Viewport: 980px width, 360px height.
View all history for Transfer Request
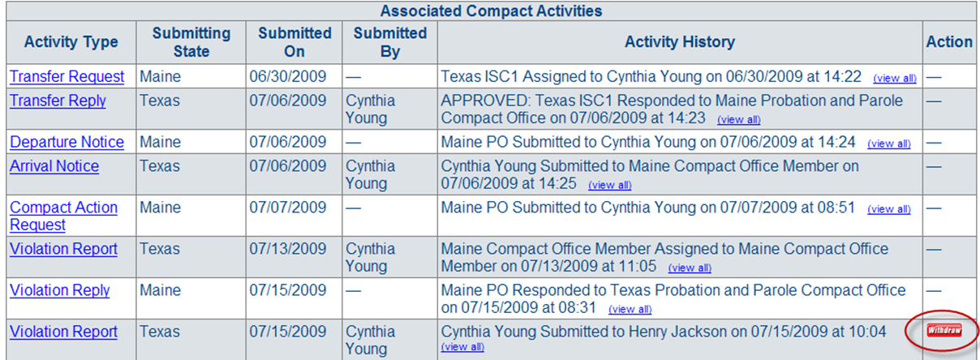pyautogui.click(x=895, y=79)
